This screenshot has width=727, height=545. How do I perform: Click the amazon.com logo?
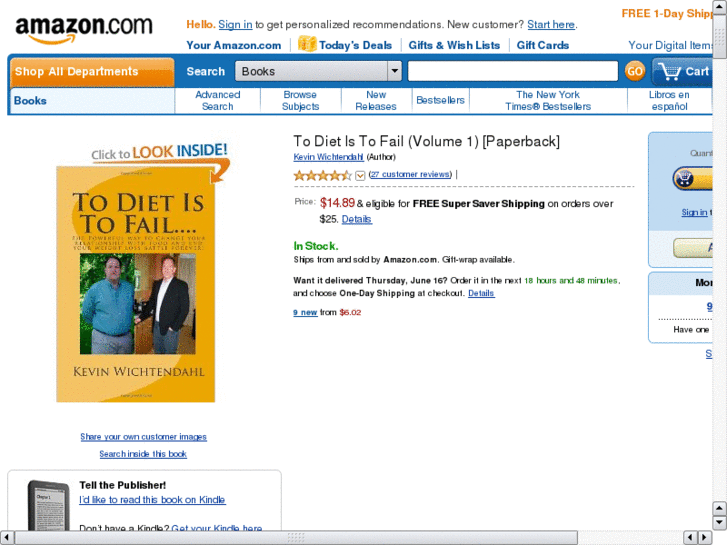(83, 29)
